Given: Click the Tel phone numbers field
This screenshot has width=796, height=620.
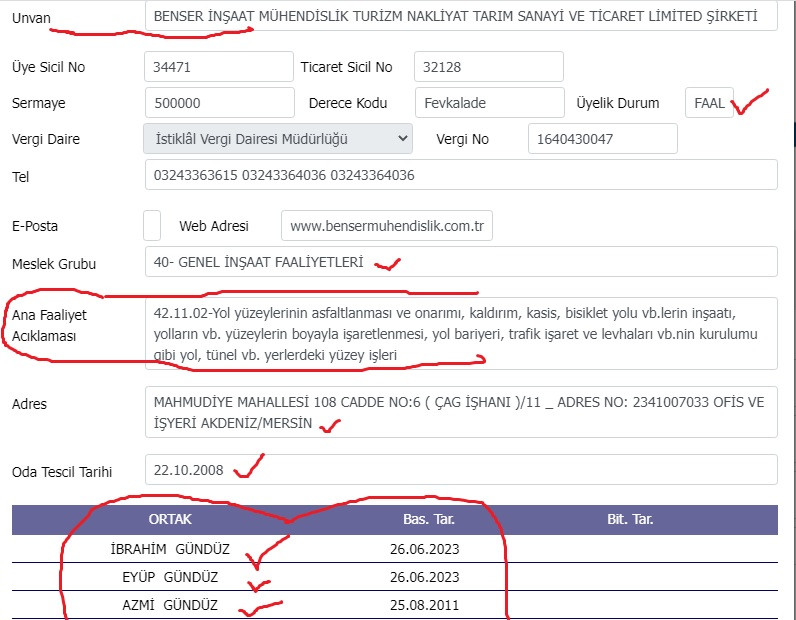Looking at the screenshot, I should [x=461, y=175].
